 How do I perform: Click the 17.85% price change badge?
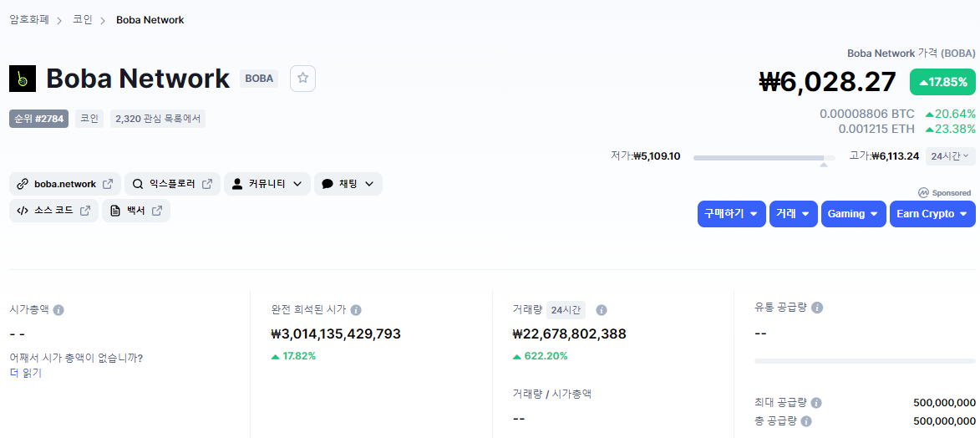(942, 82)
